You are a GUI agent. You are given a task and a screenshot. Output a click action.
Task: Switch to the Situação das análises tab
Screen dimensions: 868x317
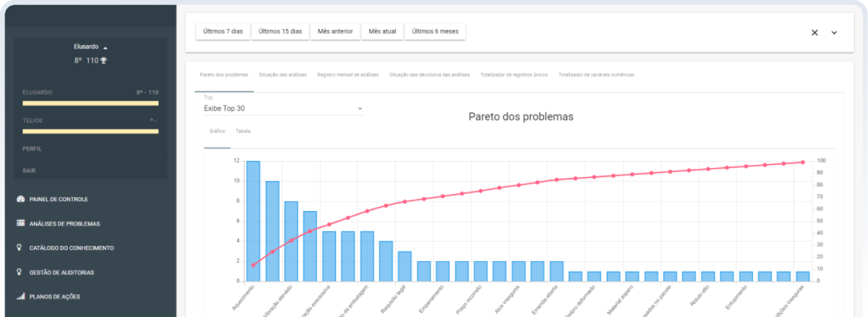[282, 75]
